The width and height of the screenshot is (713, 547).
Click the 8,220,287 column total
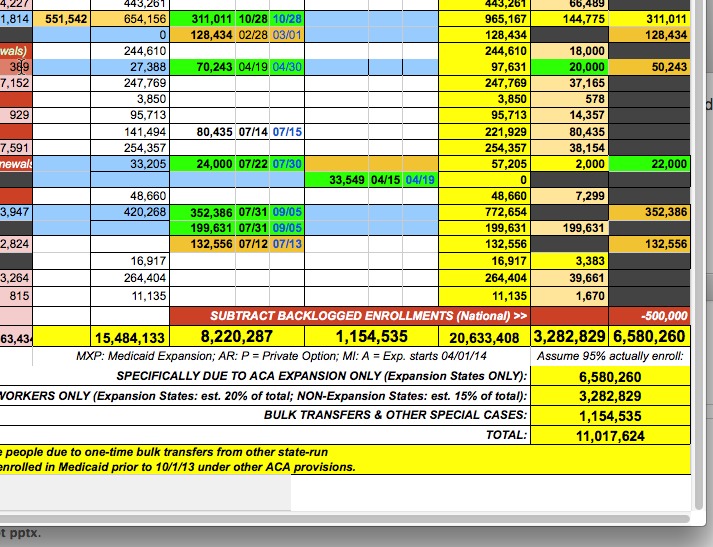(x=236, y=337)
